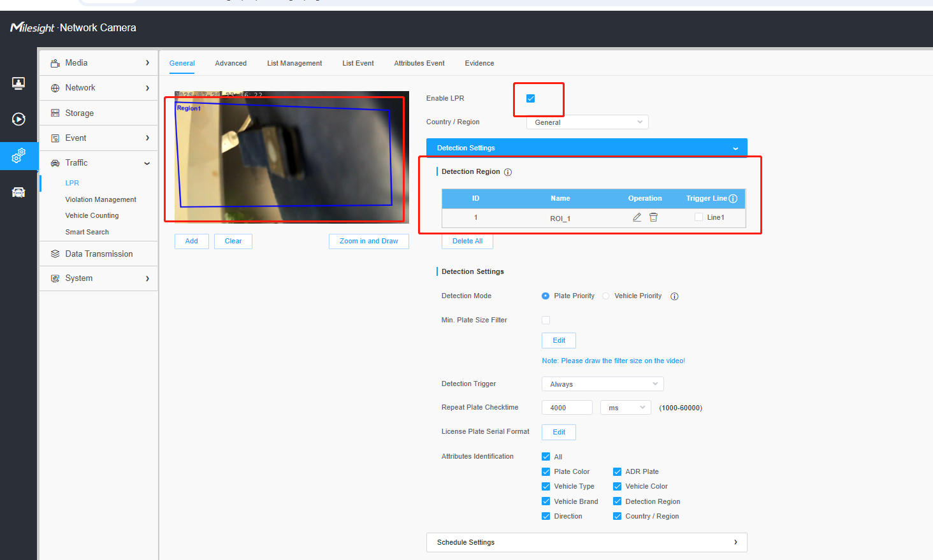The image size is (933, 560).
Task: Open the Attributes Event tab
Action: pos(419,63)
